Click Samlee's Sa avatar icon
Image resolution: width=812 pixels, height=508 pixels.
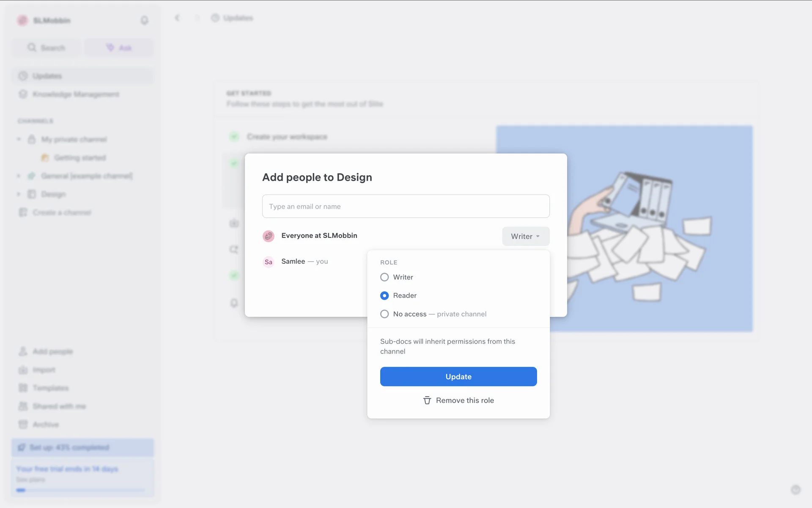pos(269,262)
